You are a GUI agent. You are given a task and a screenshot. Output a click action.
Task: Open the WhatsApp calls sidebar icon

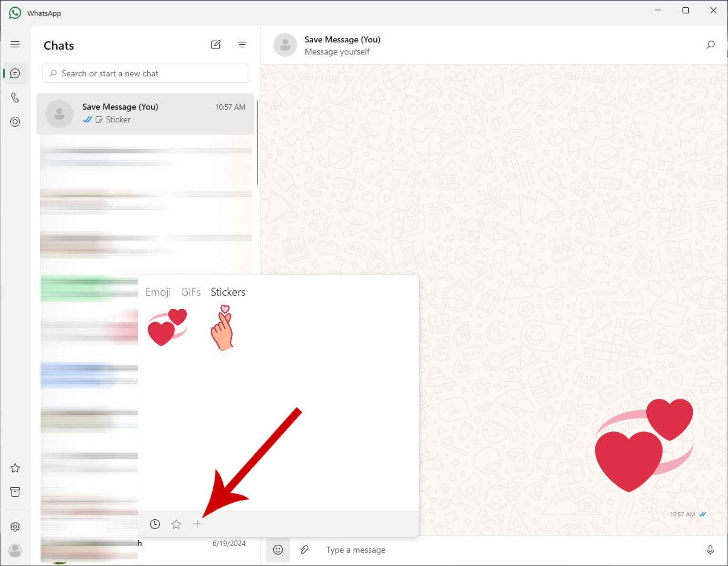click(x=16, y=97)
